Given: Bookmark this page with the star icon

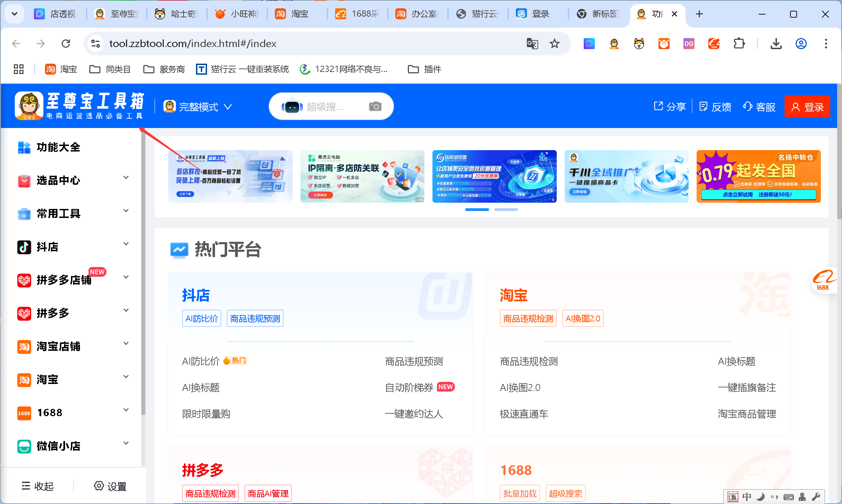Looking at the screenshot, I should (555, 44).
